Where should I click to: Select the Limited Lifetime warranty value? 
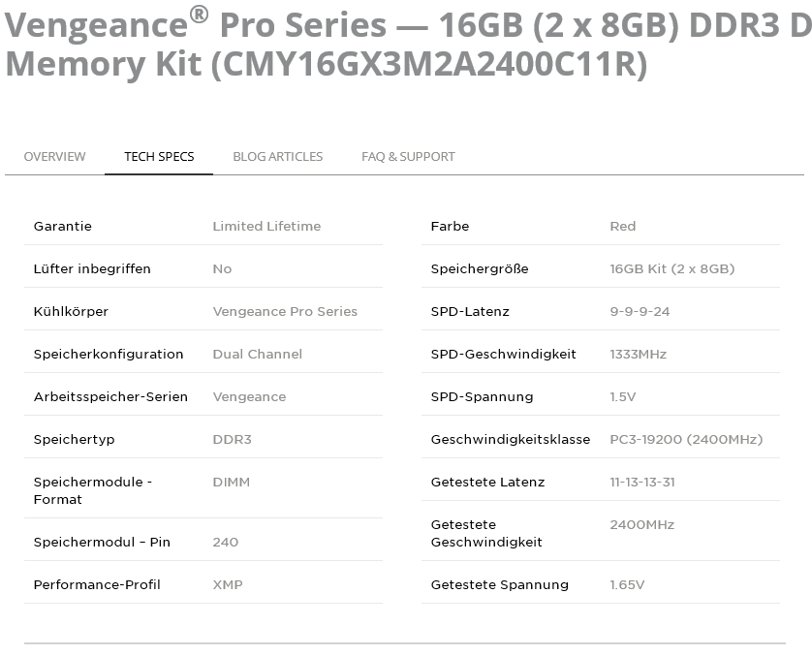[x=266, y=227]
